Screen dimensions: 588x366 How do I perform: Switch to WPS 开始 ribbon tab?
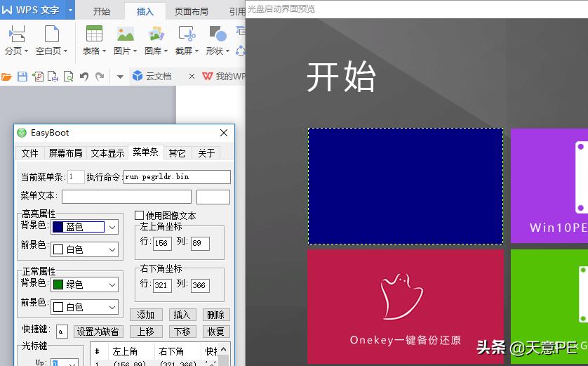coord(102,11)
